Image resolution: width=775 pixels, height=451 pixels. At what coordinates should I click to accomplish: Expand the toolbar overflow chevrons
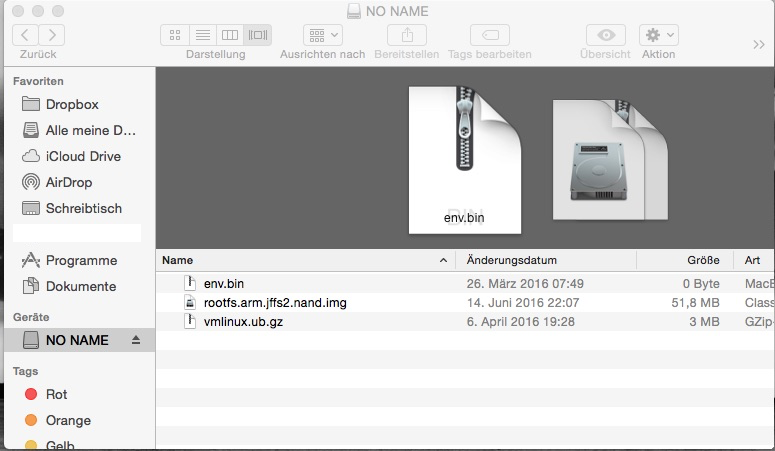click(x=758, y=44)
